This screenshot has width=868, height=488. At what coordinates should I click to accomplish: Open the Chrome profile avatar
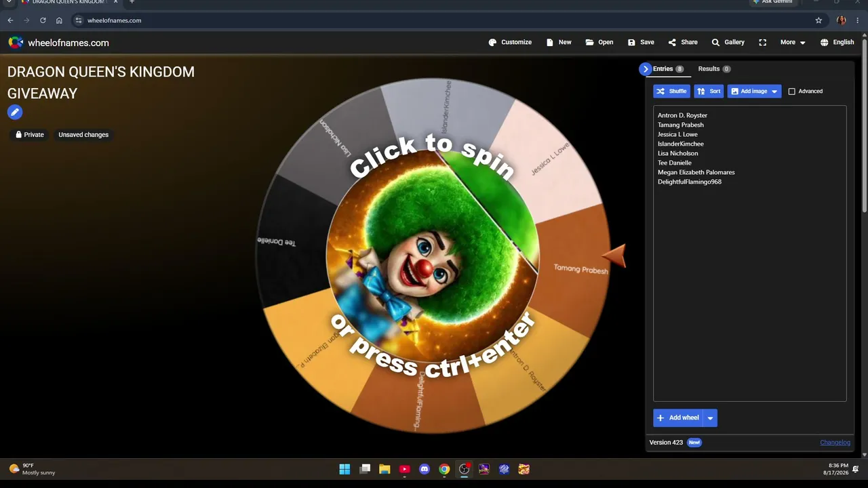tap(841, 20)
